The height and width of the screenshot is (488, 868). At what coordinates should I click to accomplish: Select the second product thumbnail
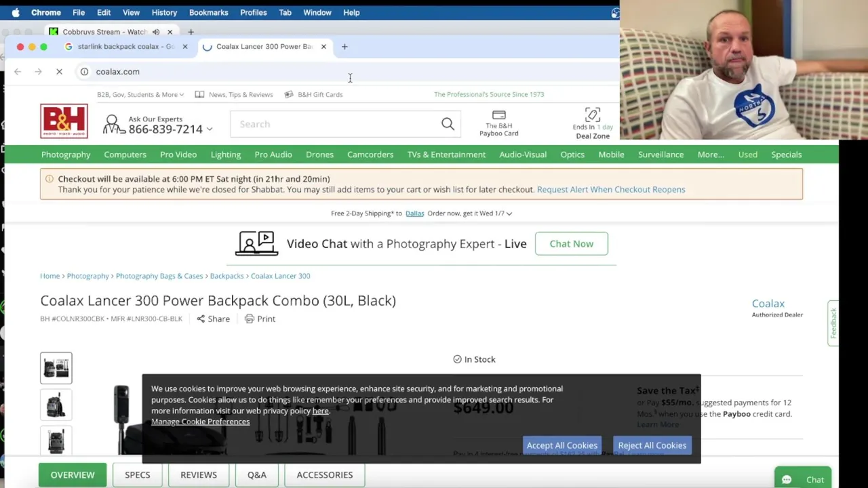[x=56, y=405]
